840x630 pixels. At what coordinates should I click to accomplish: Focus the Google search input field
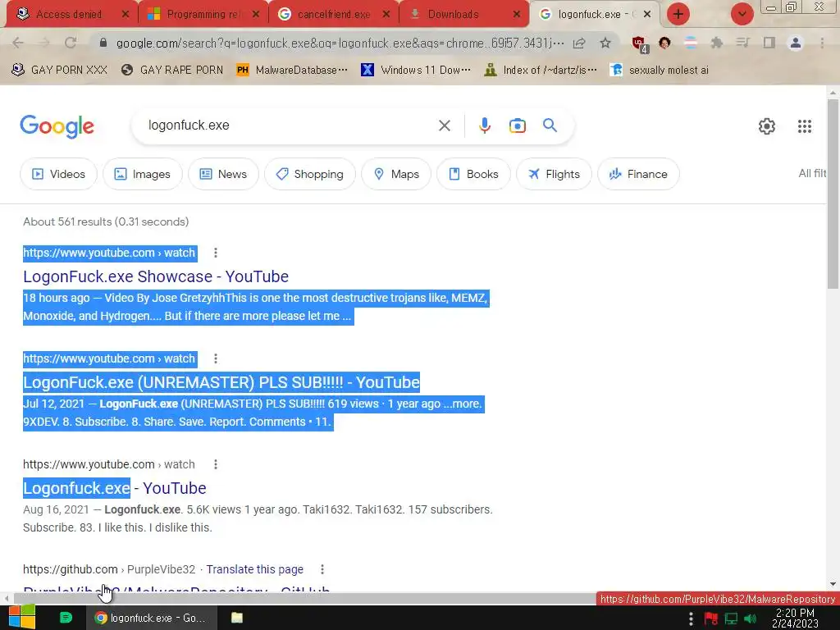[290, 126]
